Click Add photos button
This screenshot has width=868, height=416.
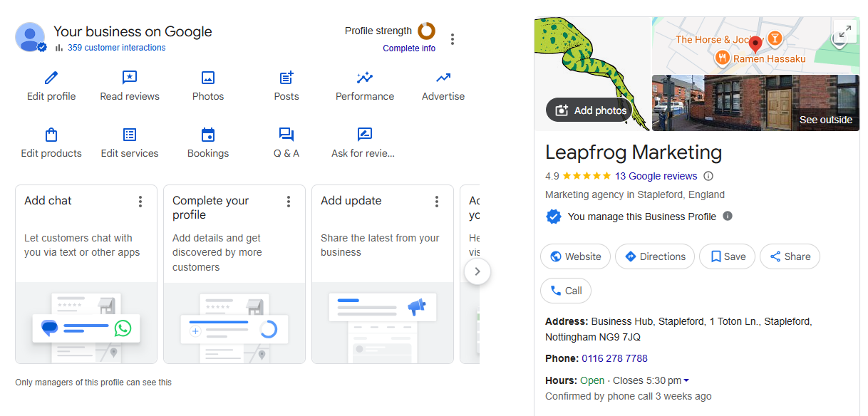pos(590,110)
